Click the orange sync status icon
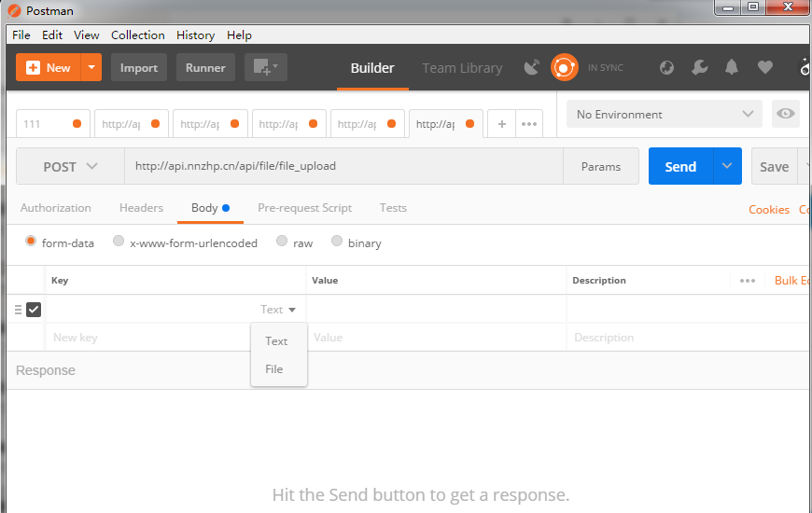Screen dimensions: 812x513 click(x=564, y=67)
